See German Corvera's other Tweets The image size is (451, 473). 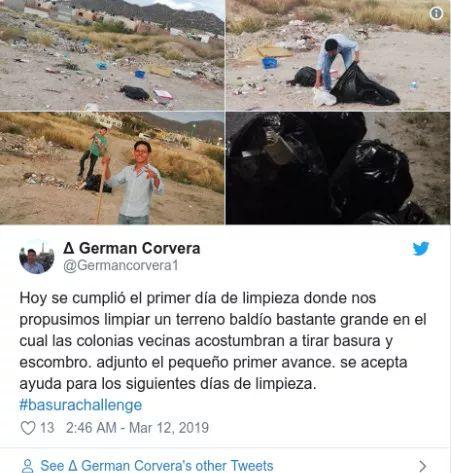click(157, 466)
